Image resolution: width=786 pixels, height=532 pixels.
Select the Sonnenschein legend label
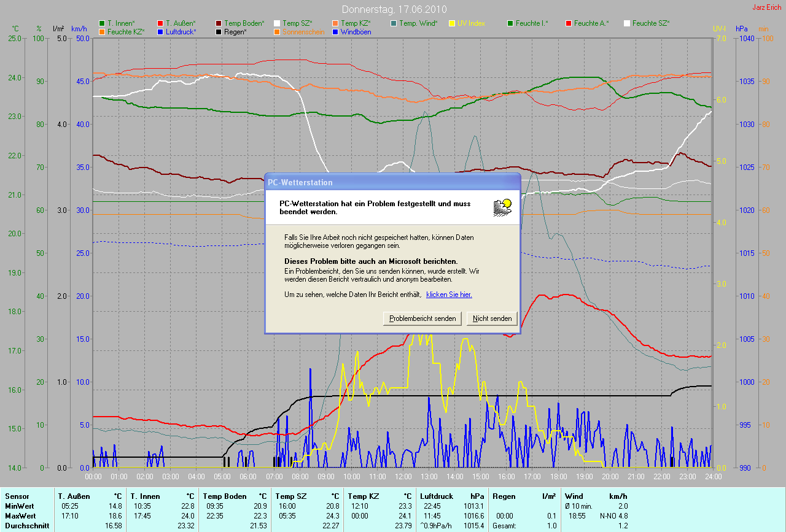303,32
